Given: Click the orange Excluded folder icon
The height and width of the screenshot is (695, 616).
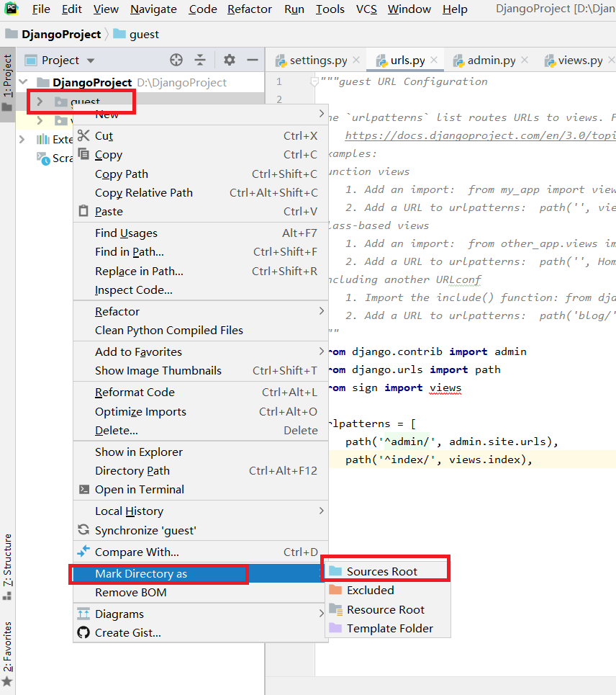Looking at the screenshot, I should tap(335, 590).
